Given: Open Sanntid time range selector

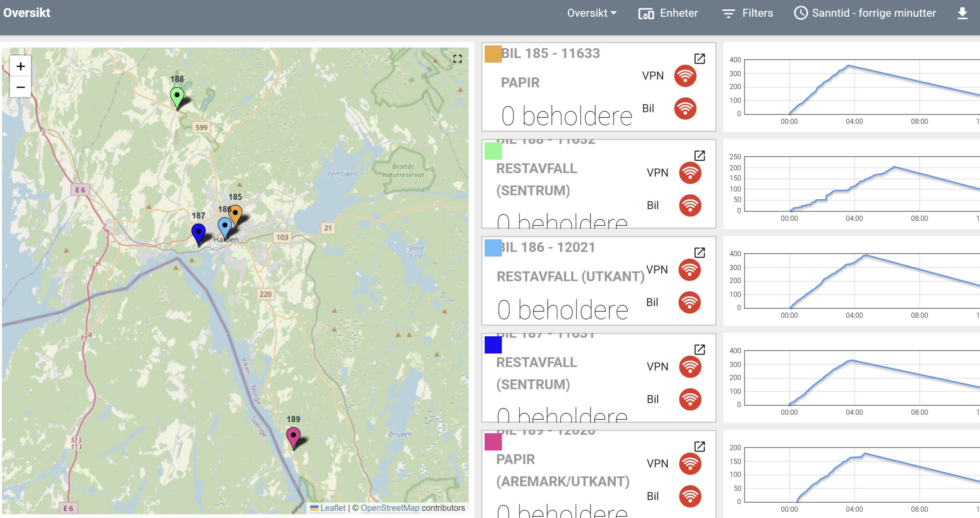Looking at the screenshot, I should point(865,13).
